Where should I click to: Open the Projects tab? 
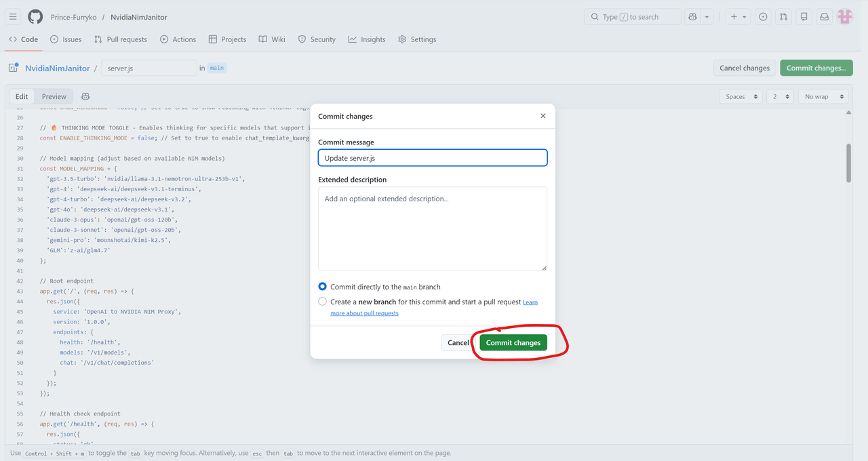(227, 39)
